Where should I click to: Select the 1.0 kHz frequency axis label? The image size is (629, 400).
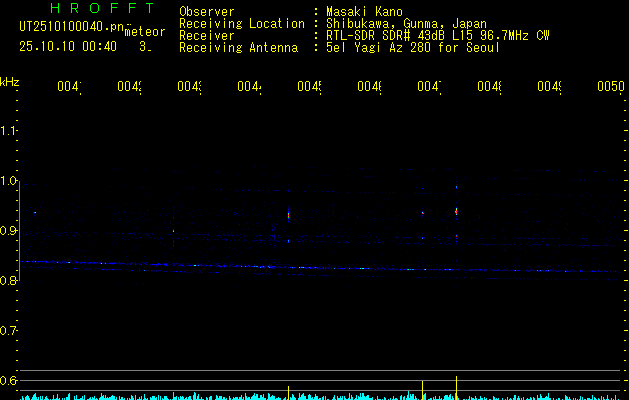click(x=10, y=181)
